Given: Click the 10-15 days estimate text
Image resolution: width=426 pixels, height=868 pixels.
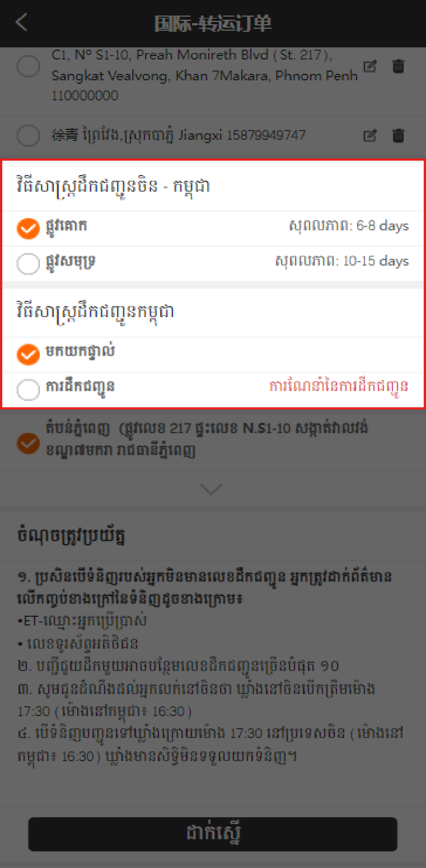Looking at the screenshot, I should (342, 261).
